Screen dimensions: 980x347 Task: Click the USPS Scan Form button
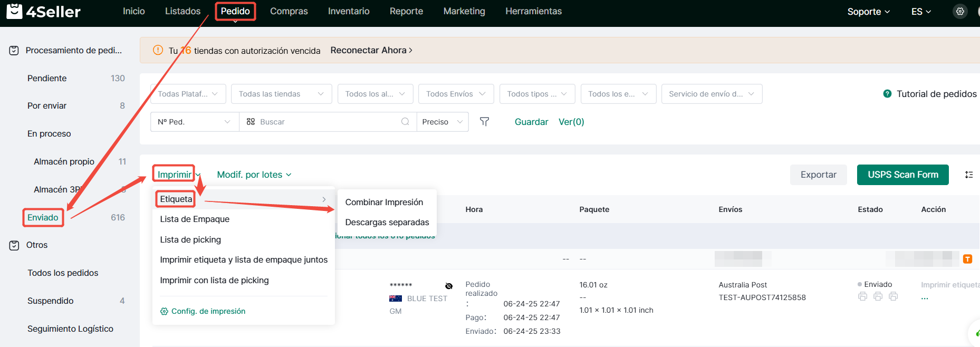tap(903, 175)
